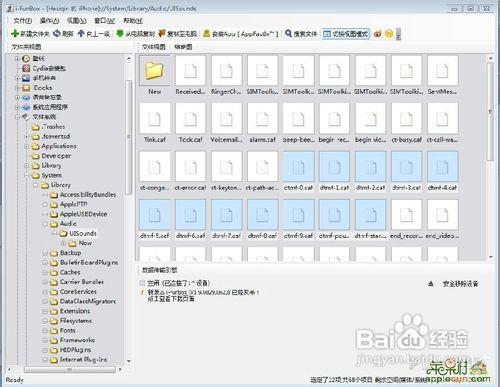Select the alarm.caf file thumbnail
This screenshot has height=387, width=500.
262,123
